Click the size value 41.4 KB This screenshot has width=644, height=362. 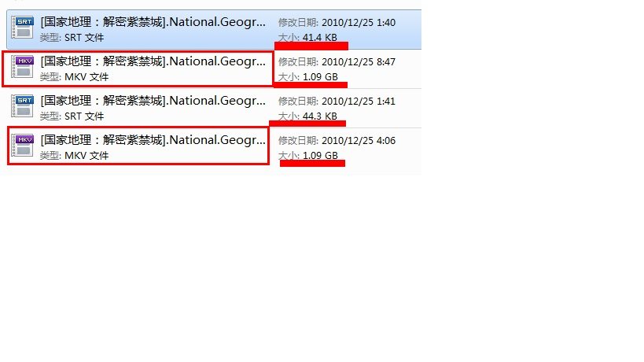319,38
